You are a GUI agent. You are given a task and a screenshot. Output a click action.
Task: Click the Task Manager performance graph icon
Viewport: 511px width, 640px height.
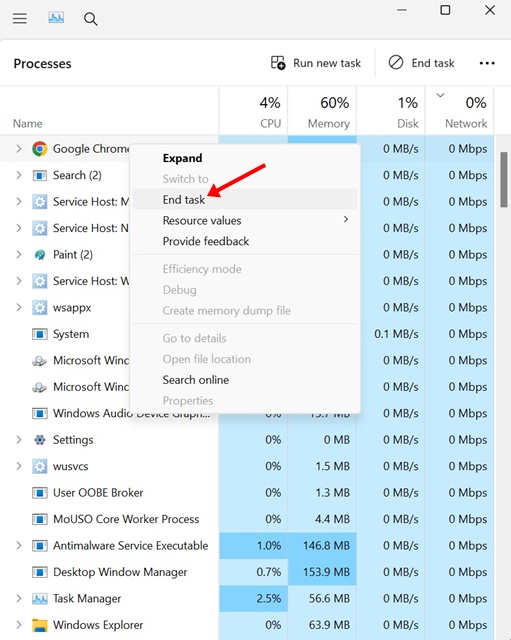pyautogui.click(x=56, y=18)
